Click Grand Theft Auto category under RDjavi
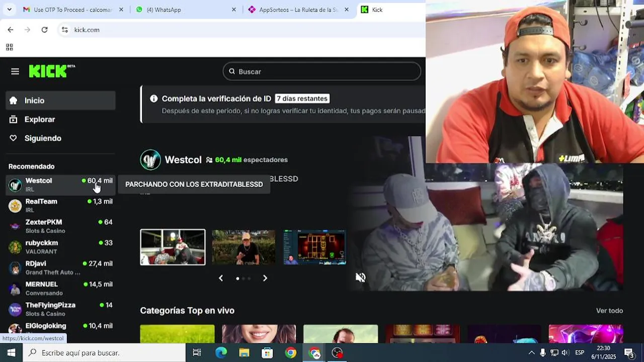644x362 pixels. [x=53, y=273]
